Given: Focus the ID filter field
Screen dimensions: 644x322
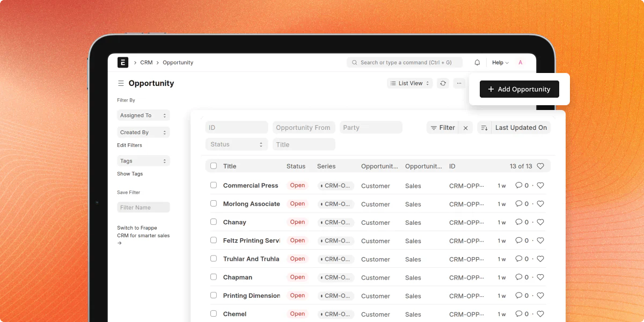Looking at the screenshot, I should coord(237,128).
